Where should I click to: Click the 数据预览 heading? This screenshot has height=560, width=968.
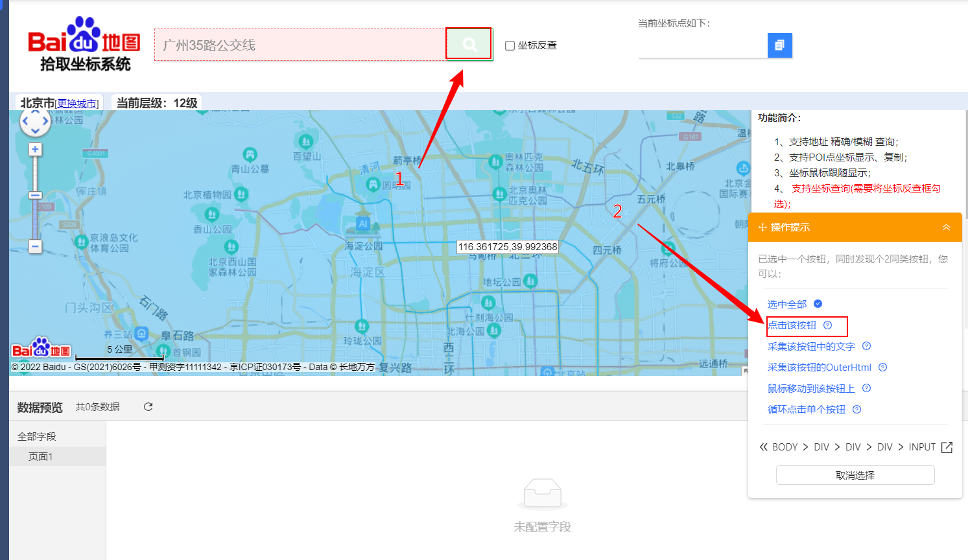click(40, 407)
